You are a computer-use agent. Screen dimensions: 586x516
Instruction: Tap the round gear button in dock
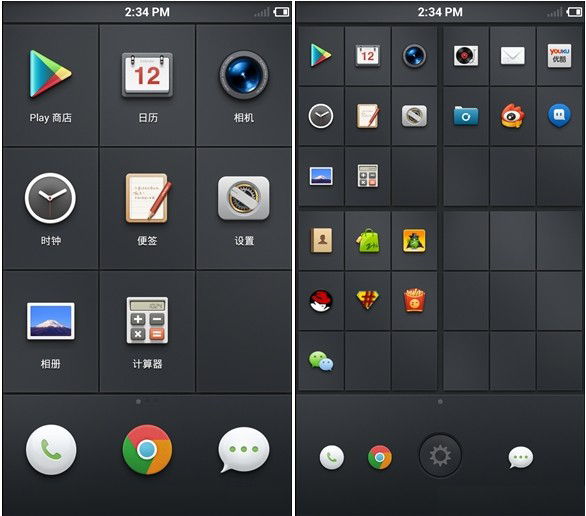click(x=440, y=455)
